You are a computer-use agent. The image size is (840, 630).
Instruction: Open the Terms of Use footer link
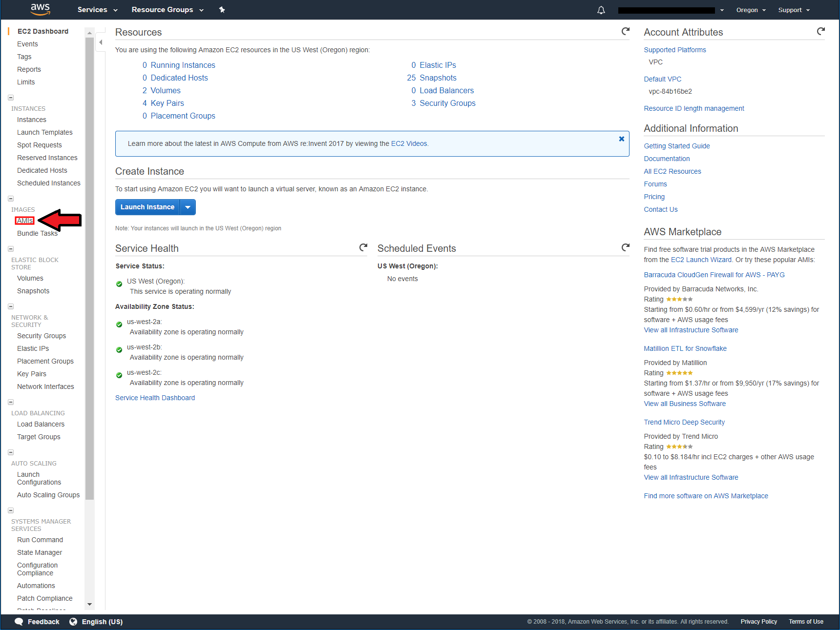[806, 621]
